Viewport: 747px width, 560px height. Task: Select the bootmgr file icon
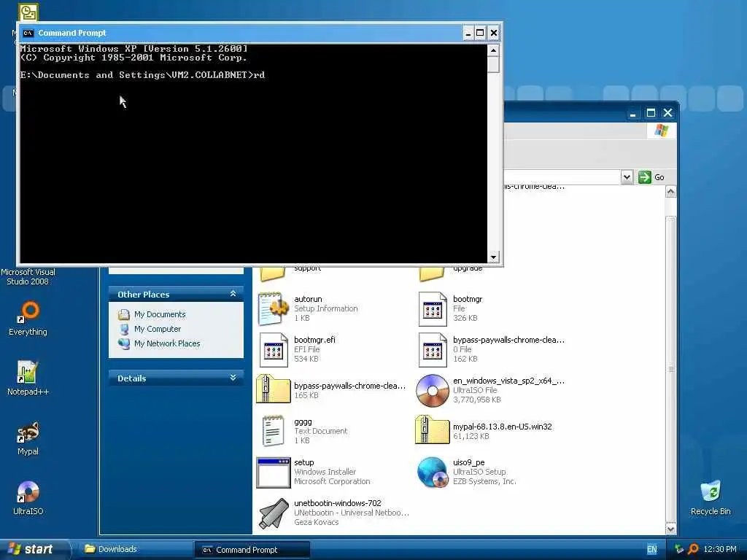(x=433, y=308)
